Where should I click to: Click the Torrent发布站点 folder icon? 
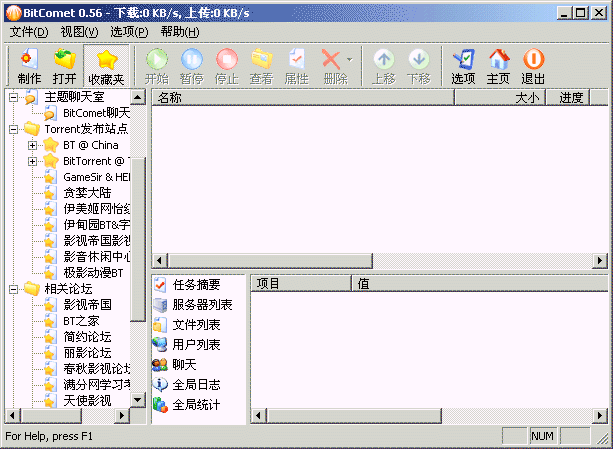(32, 129)
